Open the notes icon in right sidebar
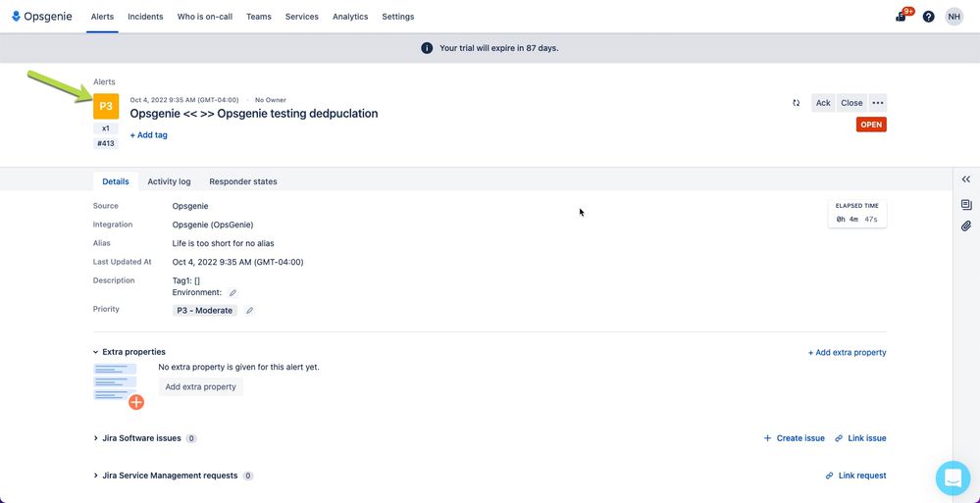980x503 pixels. (x=966, y=204)
